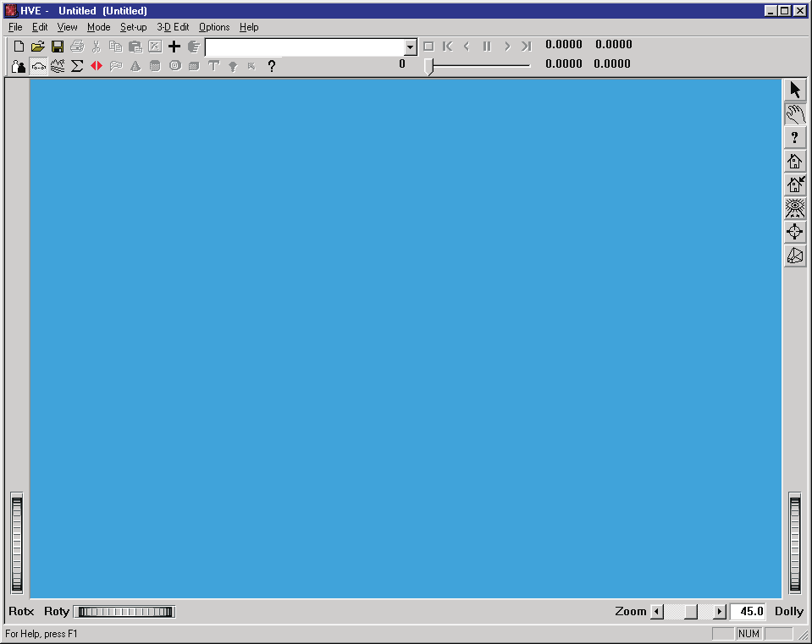This screenshot has width=812, height=644.
Task: Save using the floppy disk icon
Action: click(58, 47)
